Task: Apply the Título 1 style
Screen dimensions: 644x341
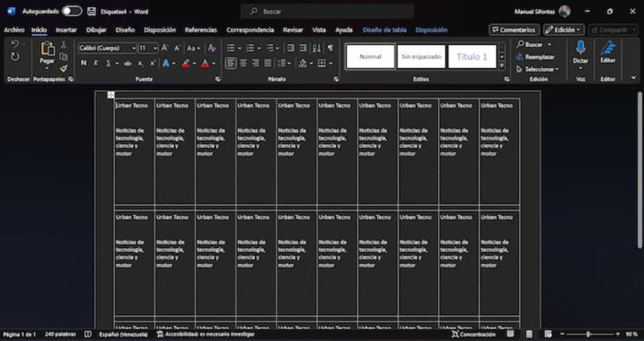Action: (472, 56)
